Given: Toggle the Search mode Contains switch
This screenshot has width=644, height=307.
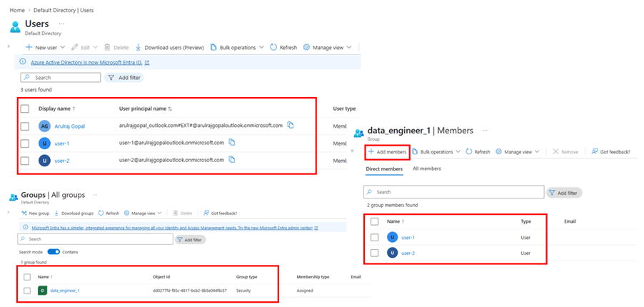Looking at the screenshot, I should pyautogui.click(x=54, y=251).
